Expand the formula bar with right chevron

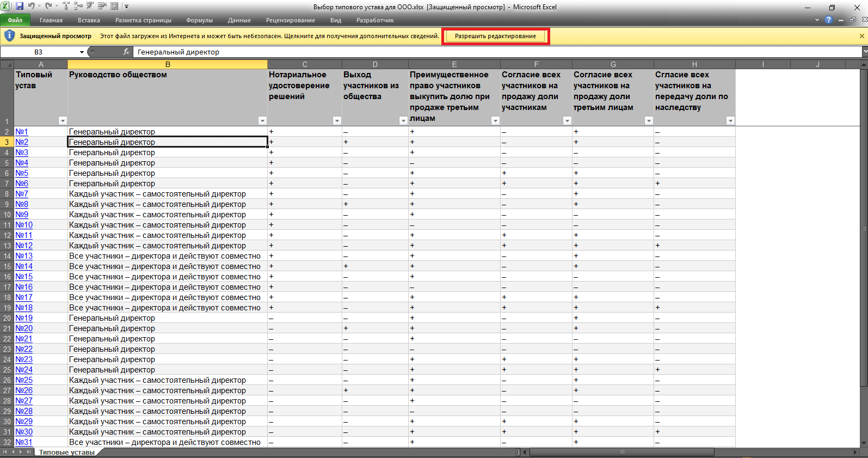pyautogui.click(x=865, y=52)
